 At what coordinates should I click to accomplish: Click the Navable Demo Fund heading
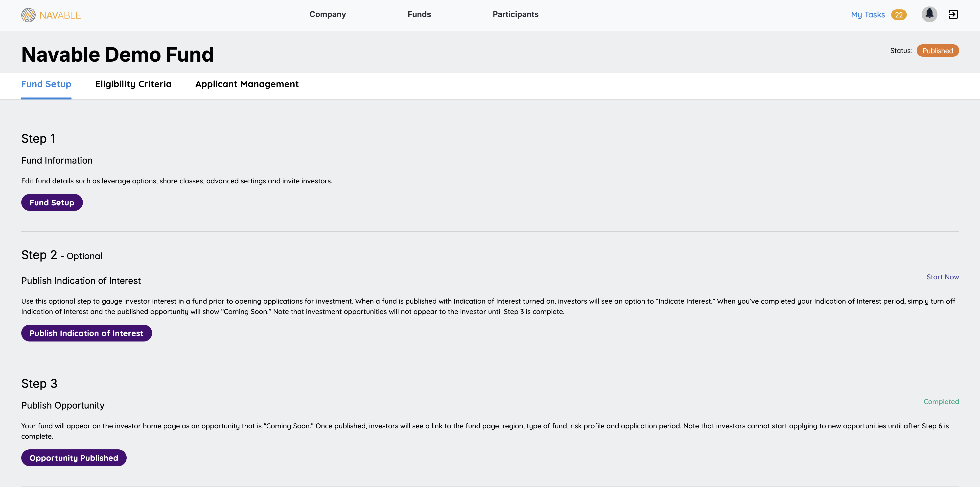[117, 54]
